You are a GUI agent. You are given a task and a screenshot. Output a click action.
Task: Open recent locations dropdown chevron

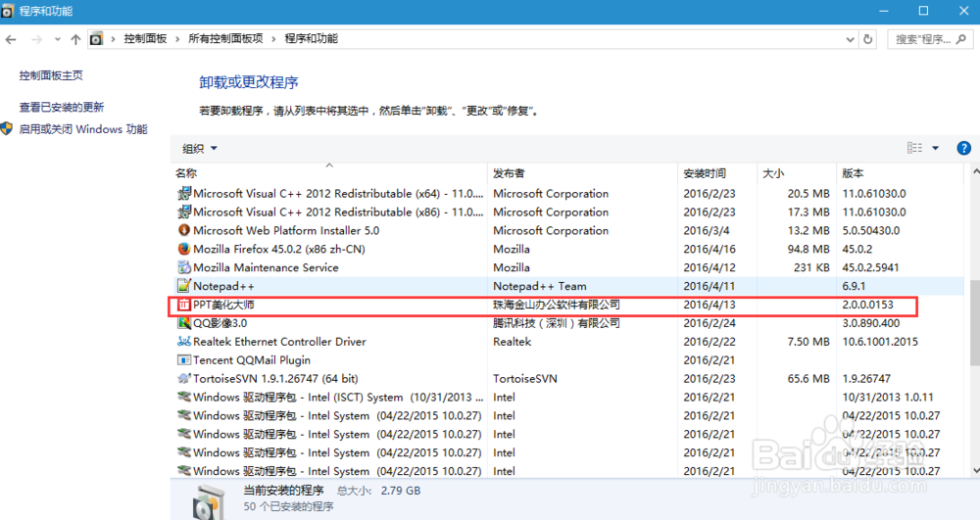click(x=58, y=39)
